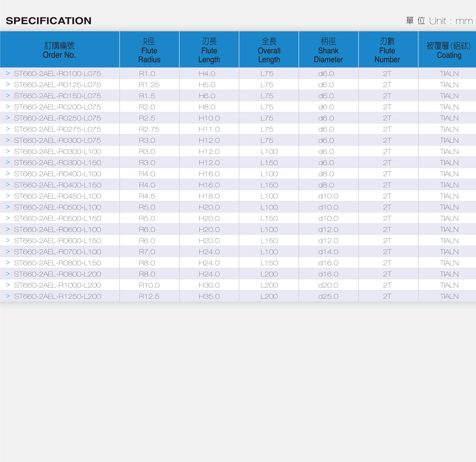Screen dimensions: 476x462
Task: Click L200 in the R0800-L200 row
Action: point(269,274)
